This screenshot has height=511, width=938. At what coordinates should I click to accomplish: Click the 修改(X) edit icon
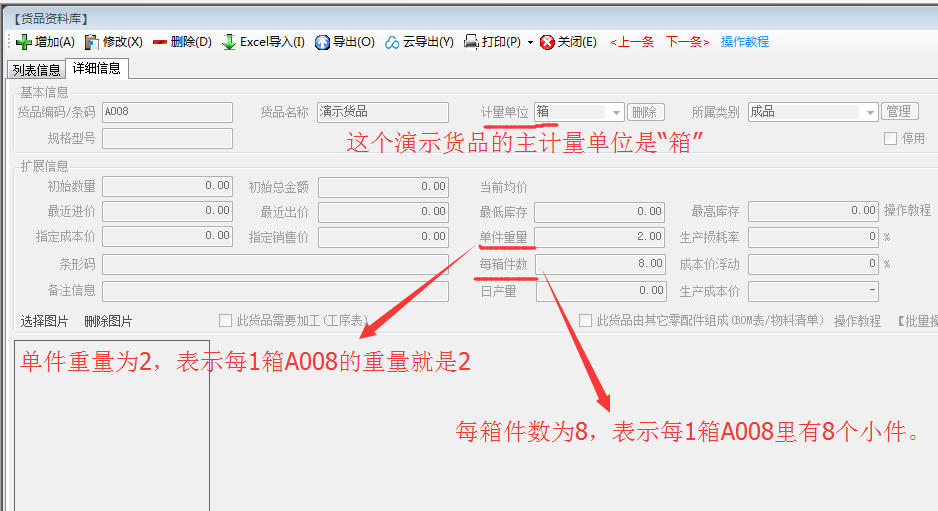(x=92, y=42)
